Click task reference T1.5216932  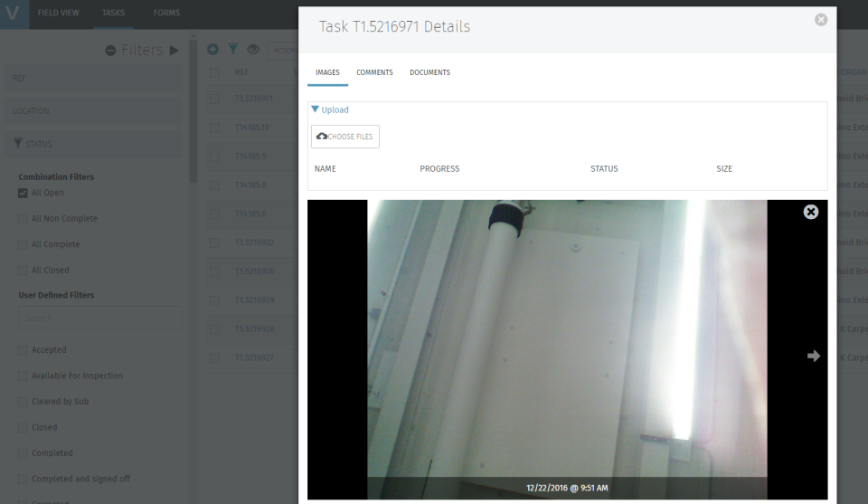[x=254, y=242]
